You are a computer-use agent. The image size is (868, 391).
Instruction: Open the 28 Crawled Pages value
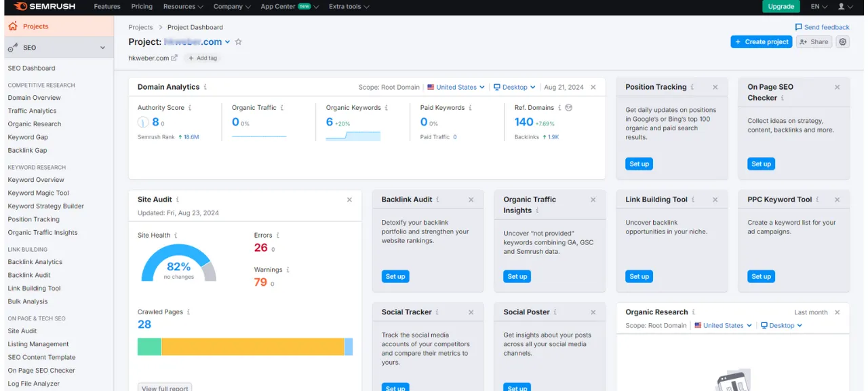(144, 324)
